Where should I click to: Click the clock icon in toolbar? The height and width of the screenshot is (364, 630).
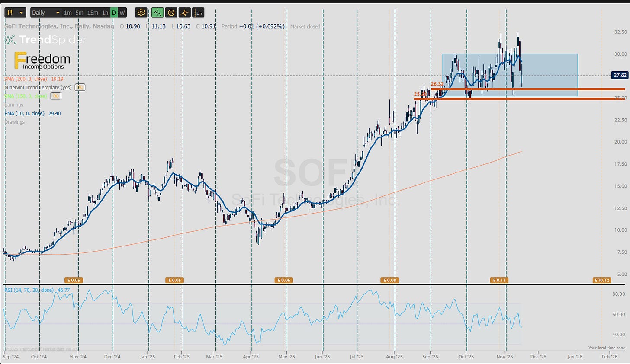click(171, 13)
